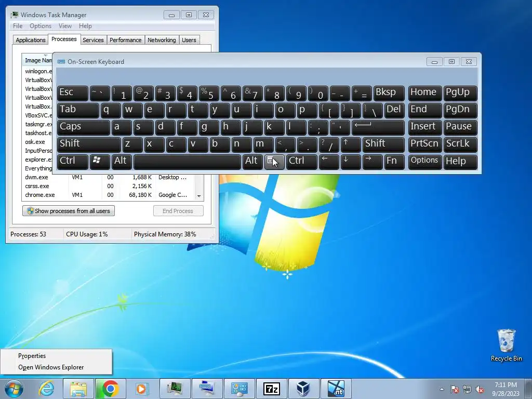Click the Windows logo key on keyboard
532x399 pixels.
point(99,162)
